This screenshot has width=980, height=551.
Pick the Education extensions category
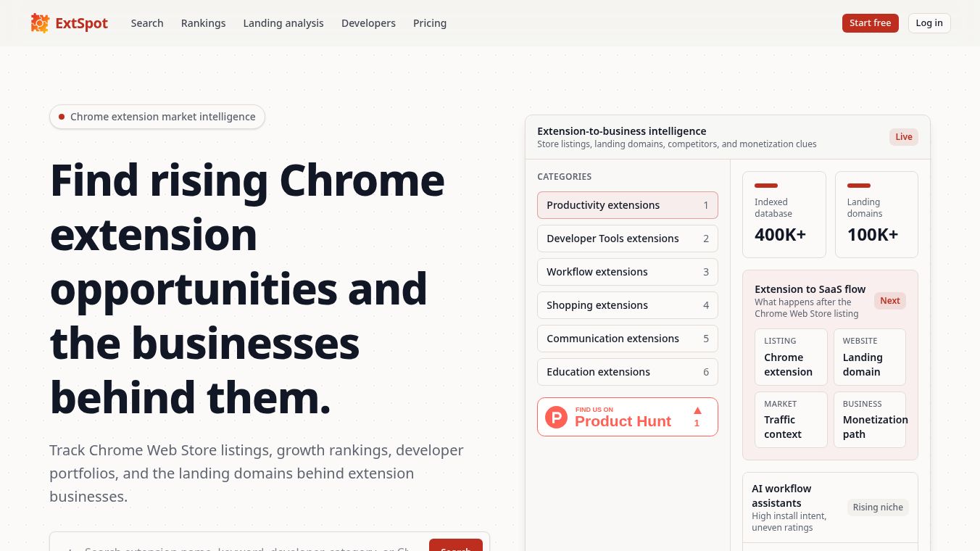pyautogui.click(x=628, y=372)
